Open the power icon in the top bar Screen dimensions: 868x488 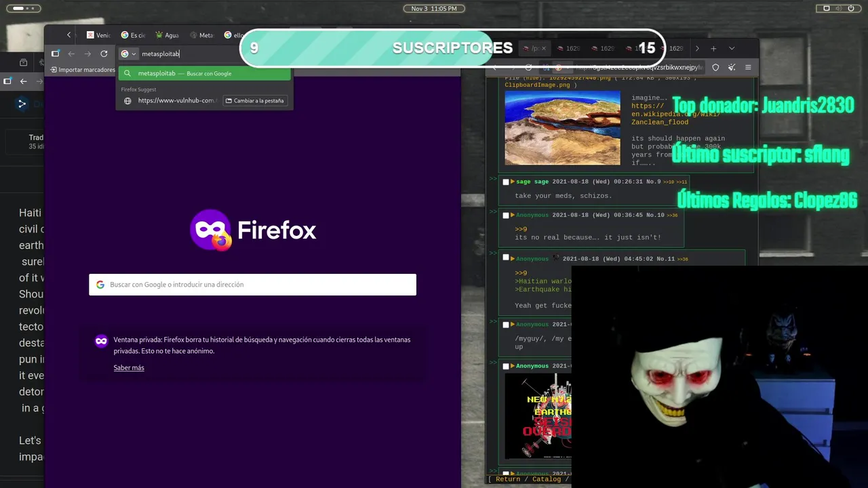tap(852, 8)
